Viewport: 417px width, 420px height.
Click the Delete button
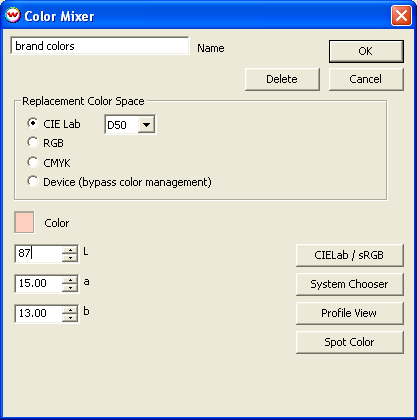pos(282,79)
